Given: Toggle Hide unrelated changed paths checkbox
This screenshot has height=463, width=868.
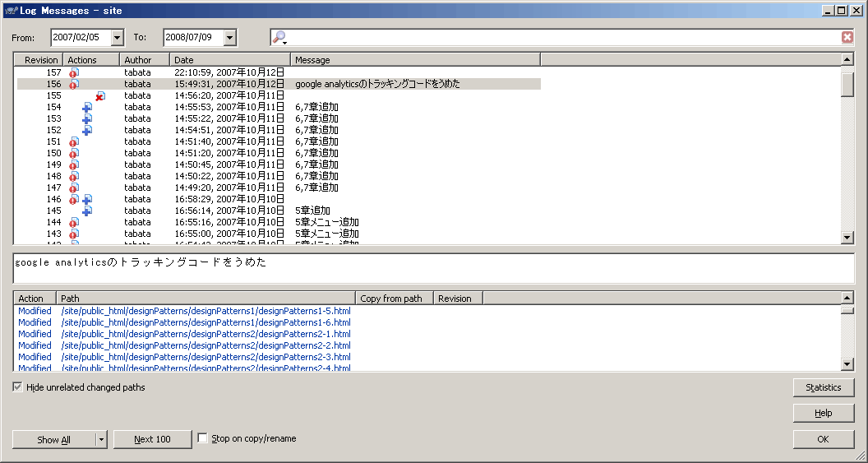Looking at the screenshot, I should pyautogui.click(x=18, y=387).
